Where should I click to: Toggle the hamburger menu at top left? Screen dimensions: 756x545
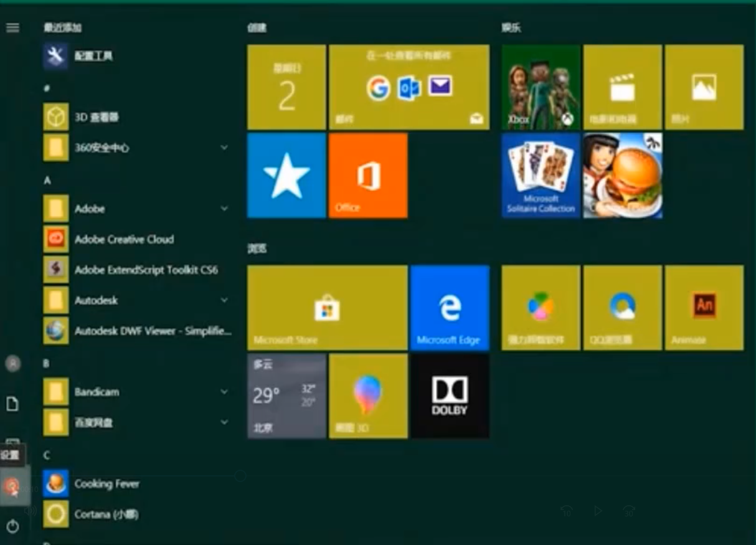click(x=13, y=27)
